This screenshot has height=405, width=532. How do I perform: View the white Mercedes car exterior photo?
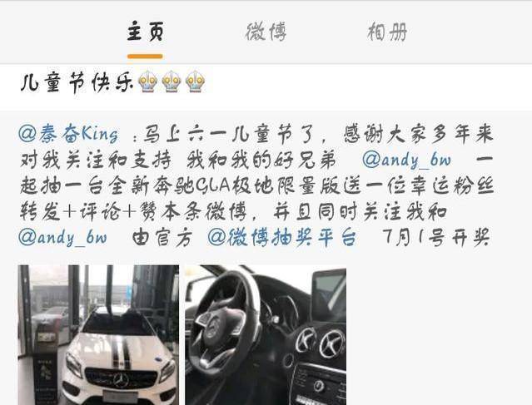coord(98,335)
